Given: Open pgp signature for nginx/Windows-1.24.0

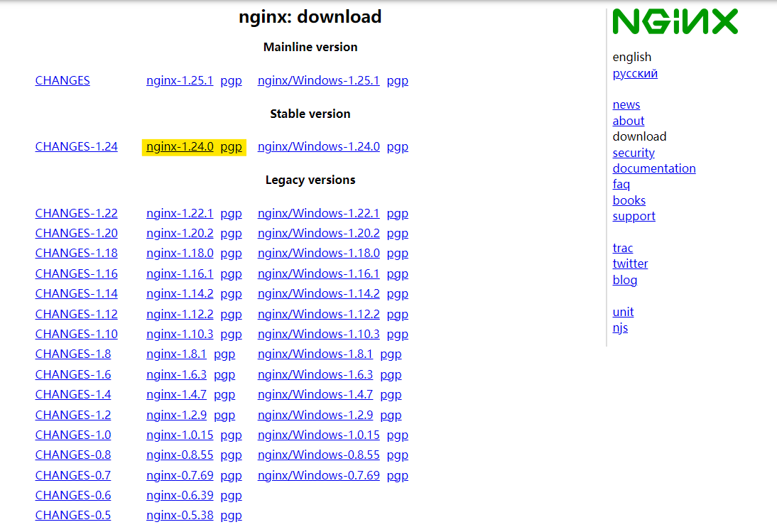Looking at the screenshot, I should tap(398, 147).
